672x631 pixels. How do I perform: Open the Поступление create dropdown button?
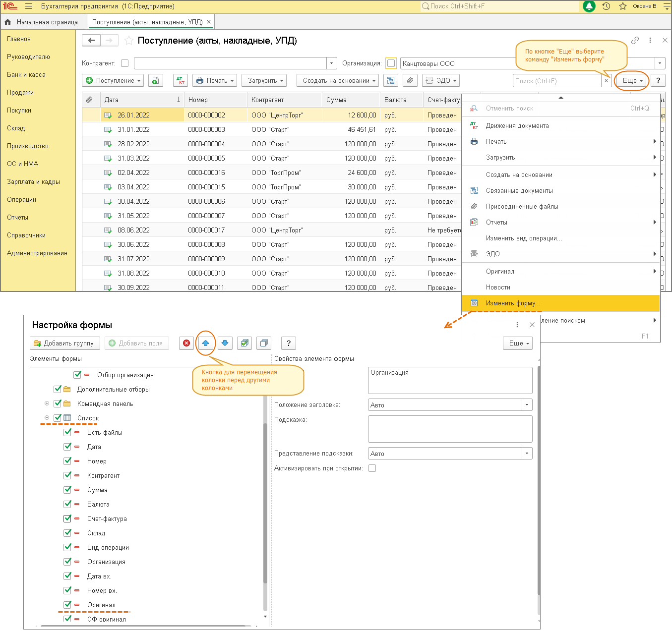point(113,81)
